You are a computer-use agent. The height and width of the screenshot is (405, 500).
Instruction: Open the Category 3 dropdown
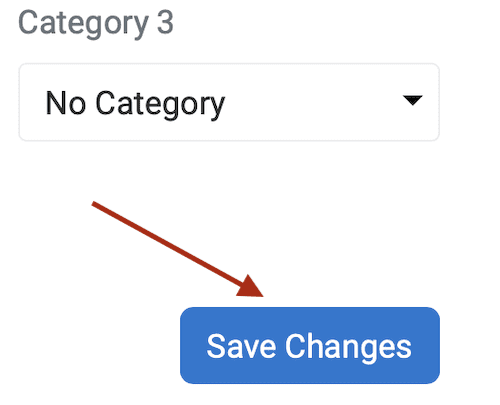pos(229,102)
